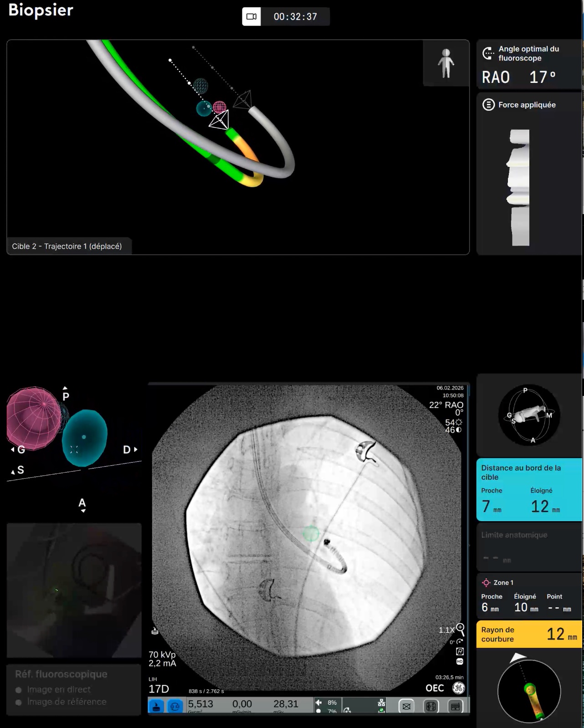584x728 pixels.
Task: Click the 5,513 dose area value
Action: click(200, 704)
